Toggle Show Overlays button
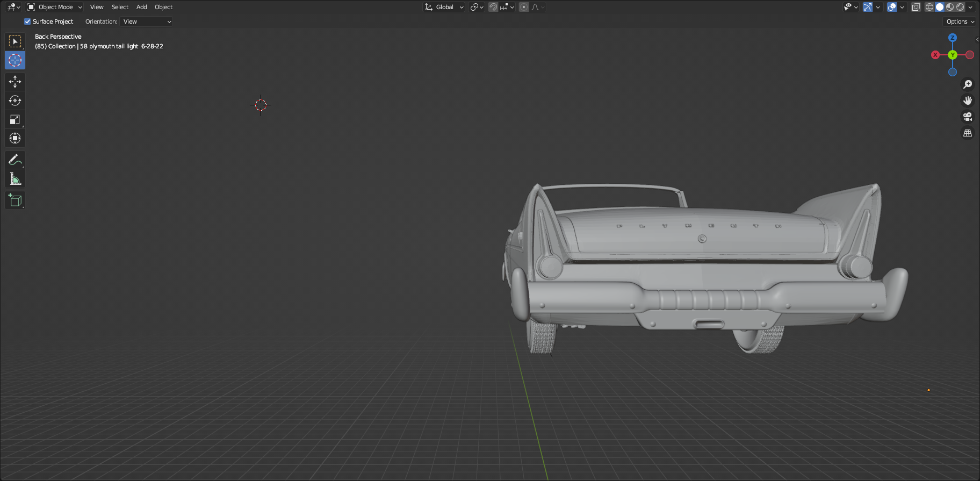Viewport: 980px width, 481px height. coord(892,7)
